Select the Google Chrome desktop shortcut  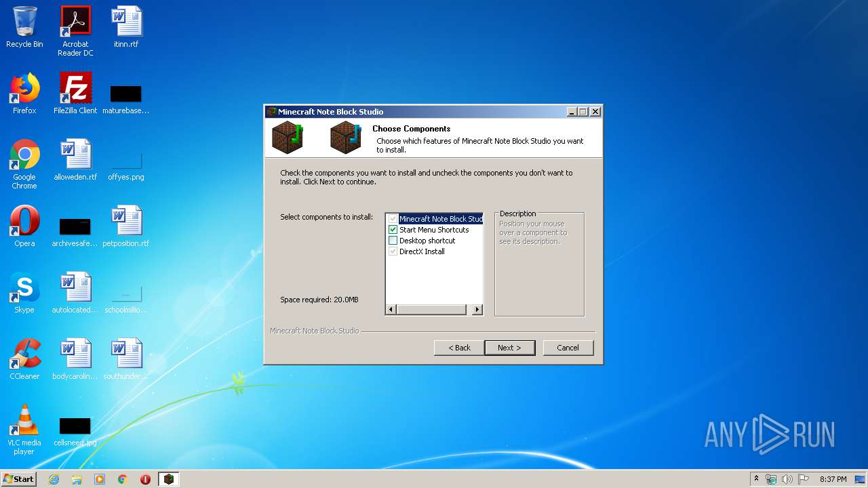pos(24,164)
